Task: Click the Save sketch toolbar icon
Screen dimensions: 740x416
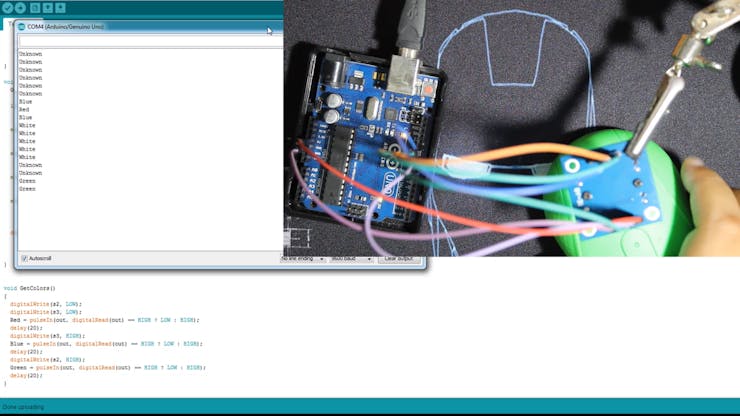Action: (60, 8)
